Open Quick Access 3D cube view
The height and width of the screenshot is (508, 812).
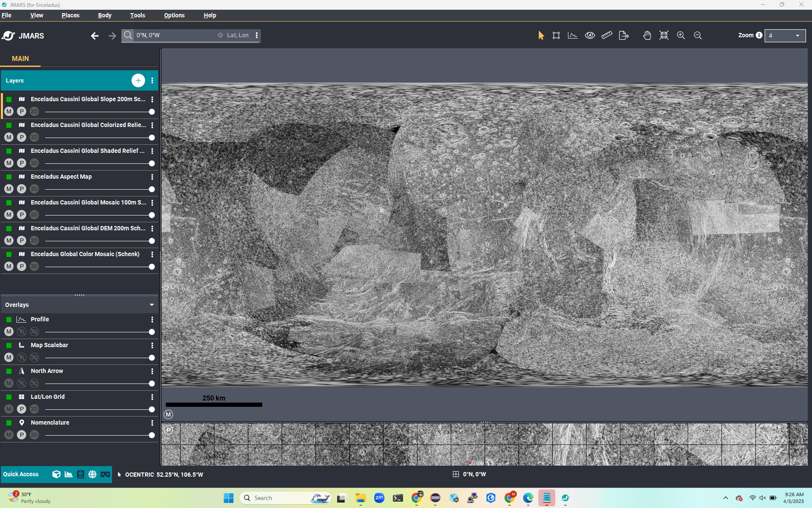(x=56, y=474)
